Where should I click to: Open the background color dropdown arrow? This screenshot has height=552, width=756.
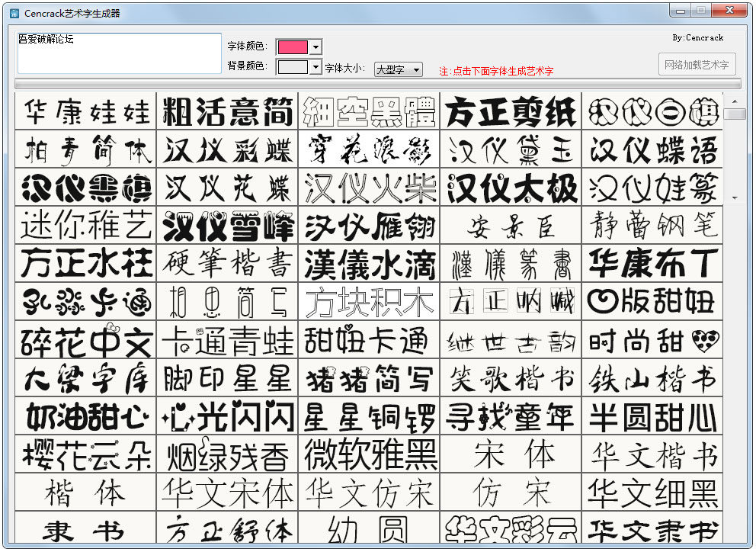click(316, 67)
